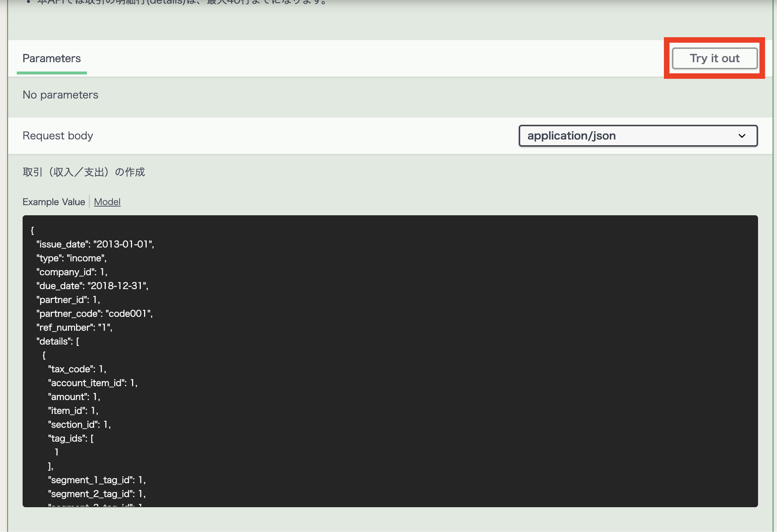Open the Model link

click(107, 202)
